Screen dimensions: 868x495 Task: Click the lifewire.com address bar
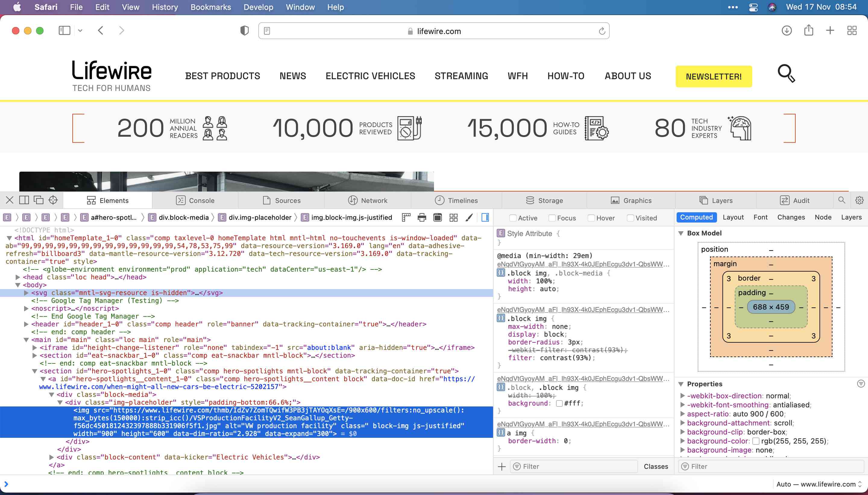(x=433, y=31)
